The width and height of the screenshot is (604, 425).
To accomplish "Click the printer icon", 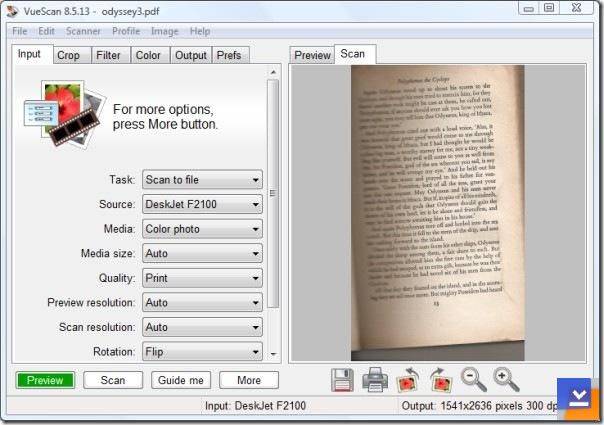I will click(375, 380).
